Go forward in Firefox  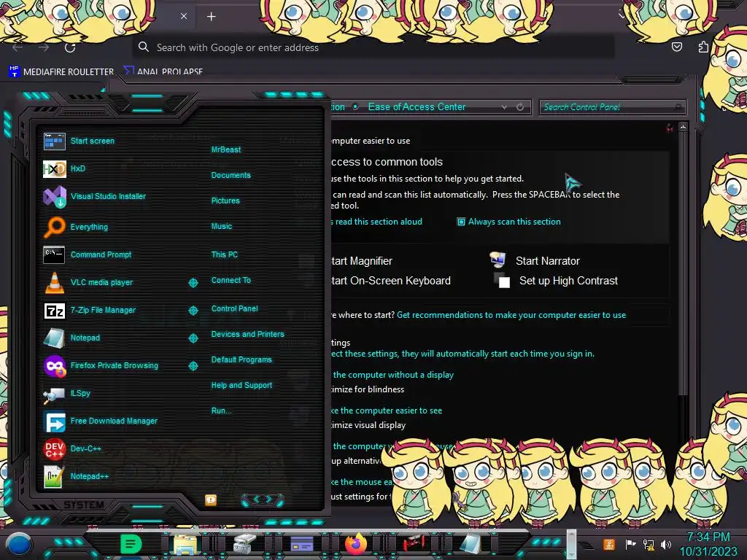click(x=44, y=47)
